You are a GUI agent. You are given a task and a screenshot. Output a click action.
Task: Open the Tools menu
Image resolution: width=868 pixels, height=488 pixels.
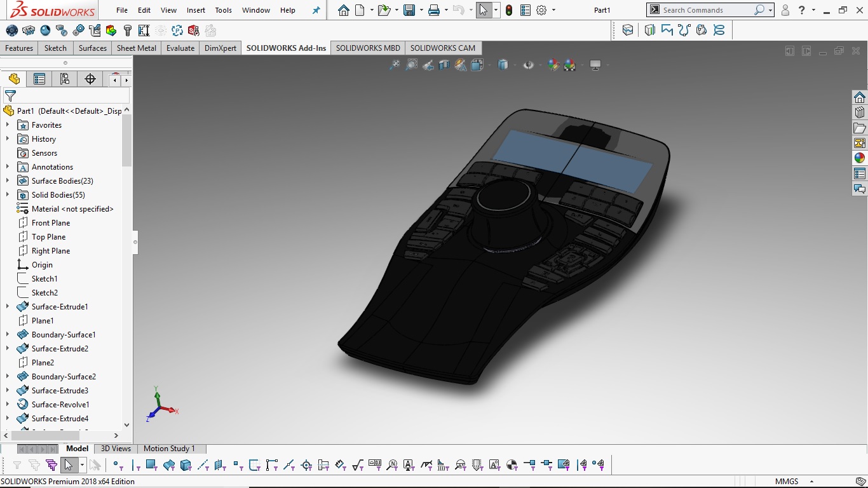pos(223,10)
